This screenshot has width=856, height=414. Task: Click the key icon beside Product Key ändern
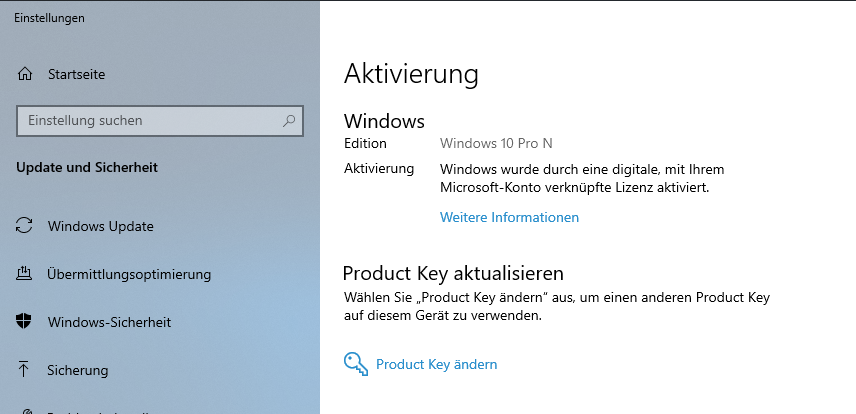pyautogui.click(x=355, y=364)
